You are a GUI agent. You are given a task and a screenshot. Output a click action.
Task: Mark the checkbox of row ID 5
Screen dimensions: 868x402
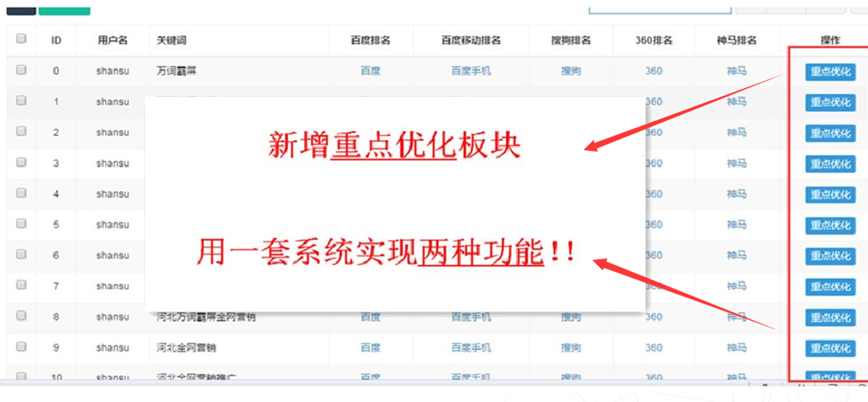(22, 223)
